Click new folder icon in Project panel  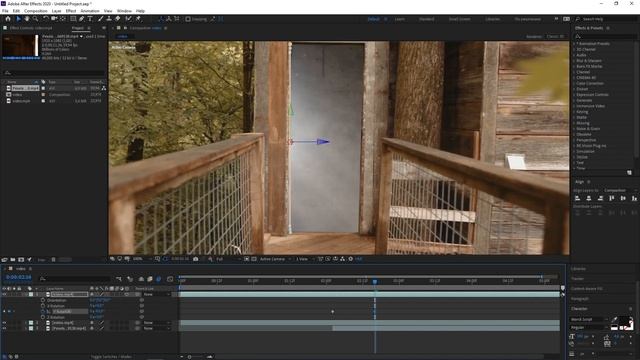(13, 260)
